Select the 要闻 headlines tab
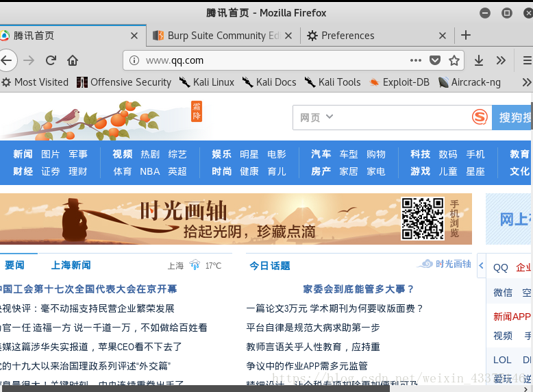 click(x=14, y=265)
